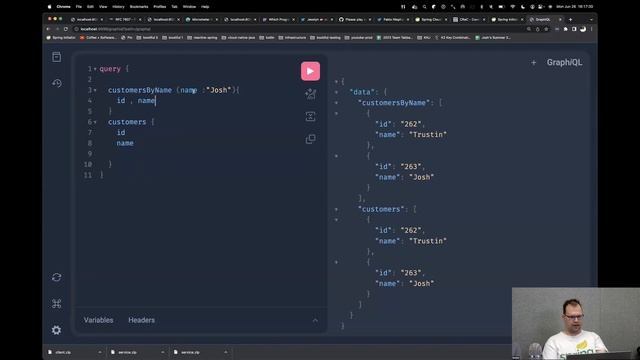Switch to the Headers tab
640x360 pixels.
(x=141, y=320)
